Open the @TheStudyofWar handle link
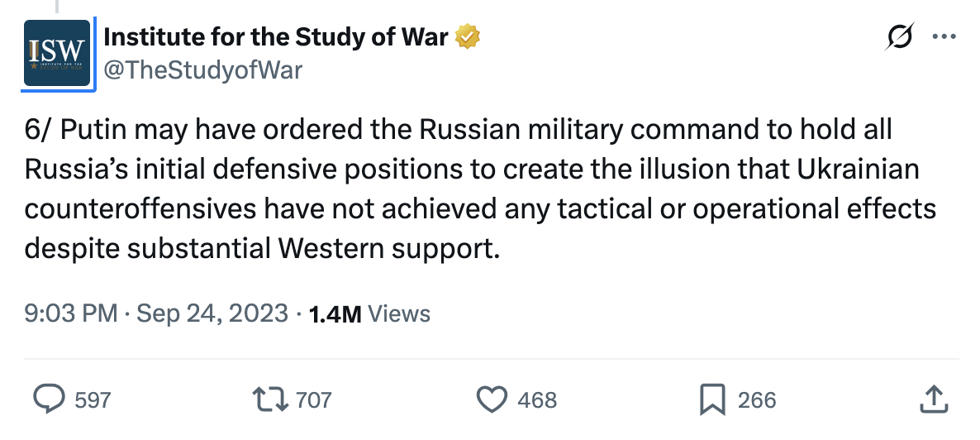The width and height of the screenshot is (980, 440). [x=202, y=70]
